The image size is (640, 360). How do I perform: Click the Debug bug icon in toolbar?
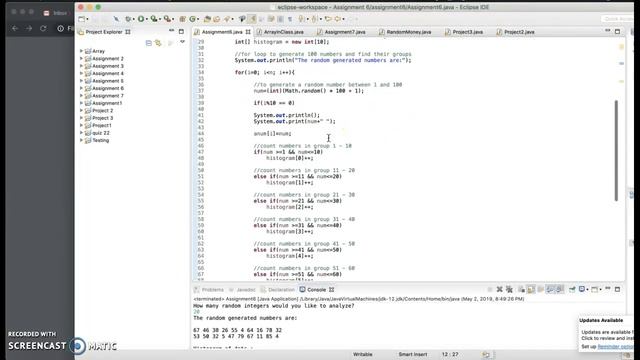pos(128,19)
